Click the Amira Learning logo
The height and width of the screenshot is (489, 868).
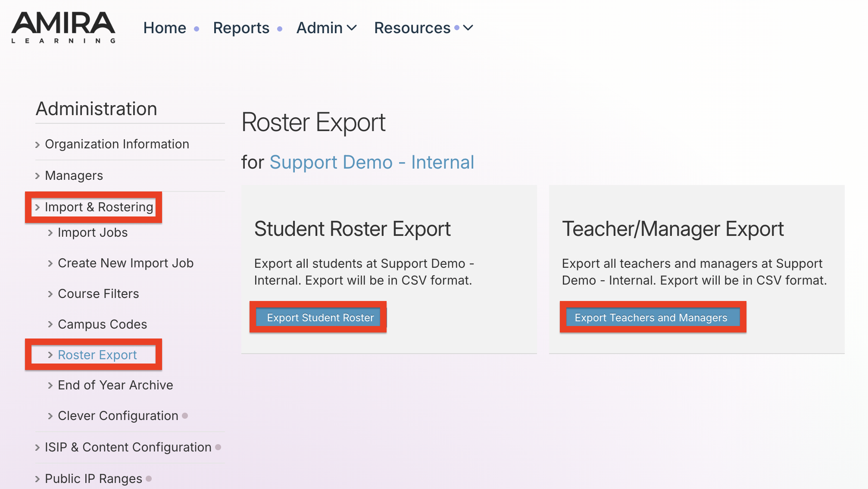tap(63, 28)
